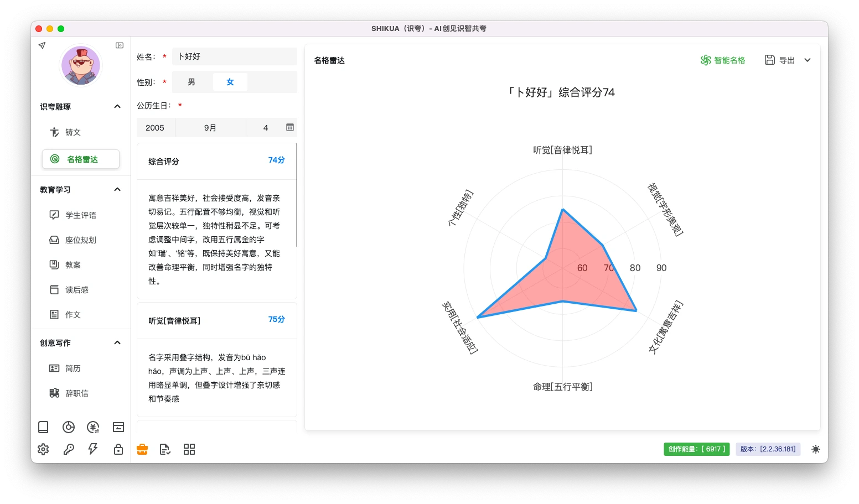Image resolution: width=859 pixels, height=504 pixels.
Task: Click the 姓名 name input field
Action: tap(235, 56)
